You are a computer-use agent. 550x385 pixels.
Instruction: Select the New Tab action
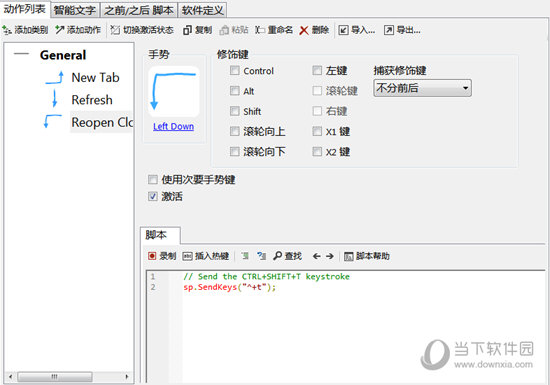[x=95, y=77]
